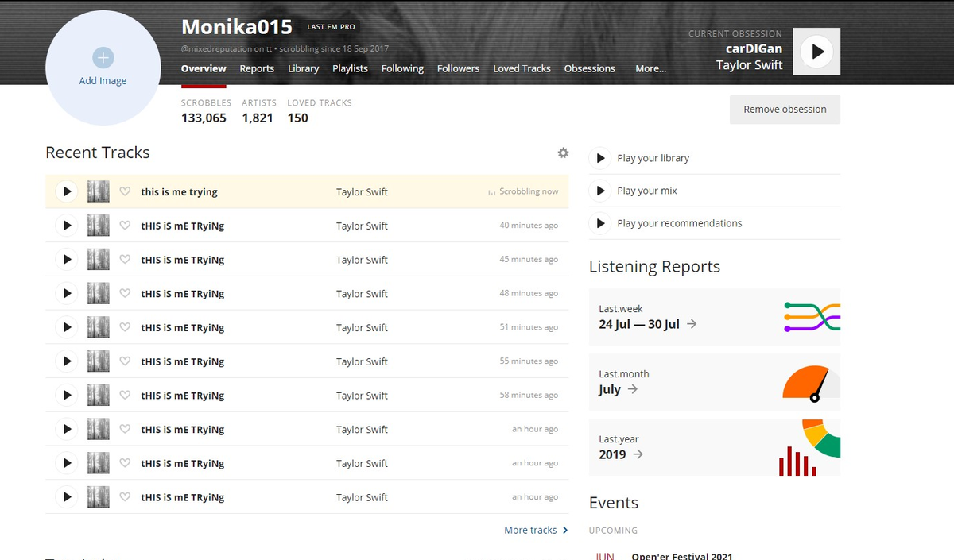Open the carDIGan obsession track link

click(x=754, y=48)
